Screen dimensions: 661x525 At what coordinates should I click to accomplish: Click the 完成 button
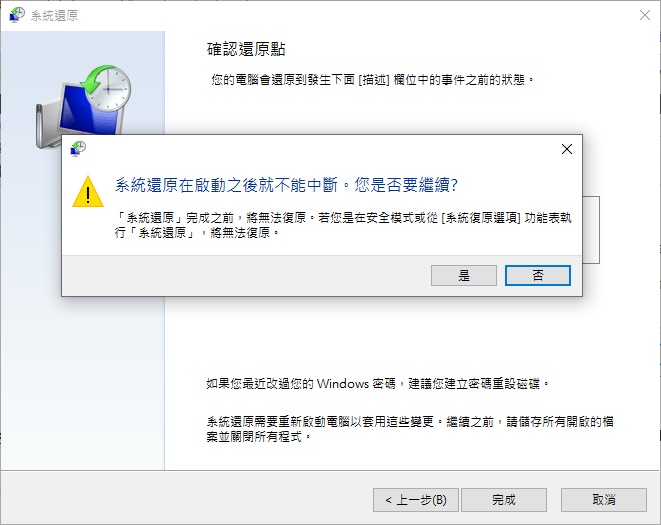point(504,500)
